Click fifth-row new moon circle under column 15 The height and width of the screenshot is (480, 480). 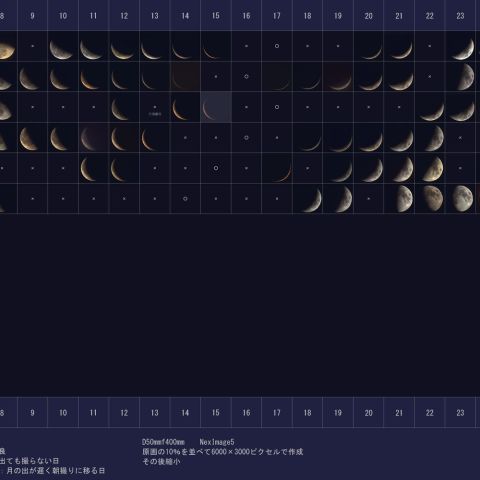click(x=216, y=168)
